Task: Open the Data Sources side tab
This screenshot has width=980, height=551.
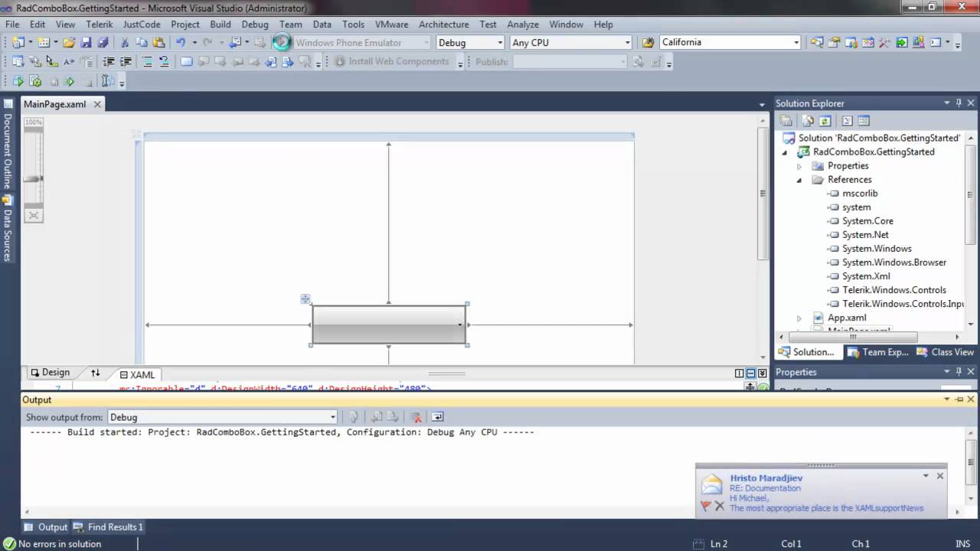Action: 7,227
